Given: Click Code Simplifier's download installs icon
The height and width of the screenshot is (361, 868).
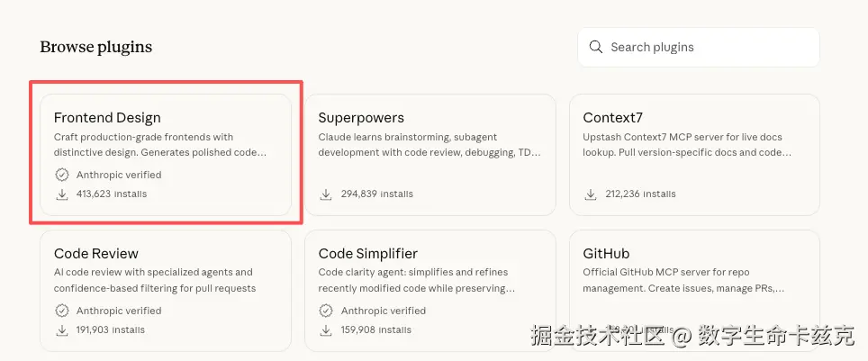Looking at the screenshot, I should (327, 330).
